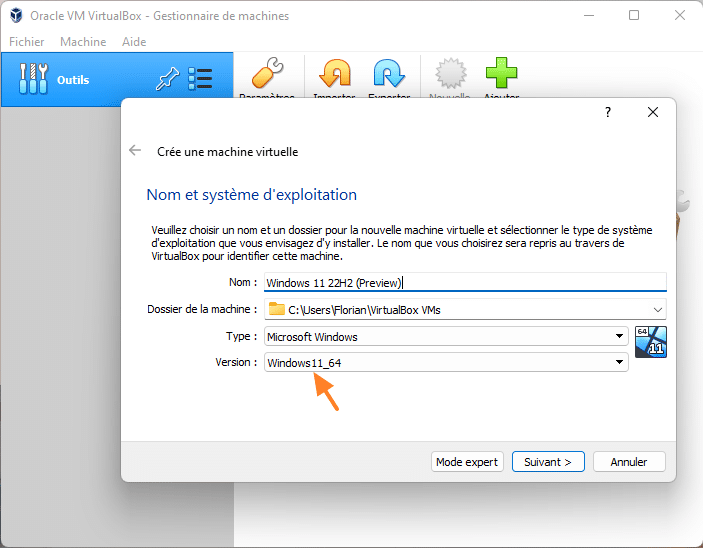Expand the Type dropdown arrow
The image size is (703, 548).
619,336
